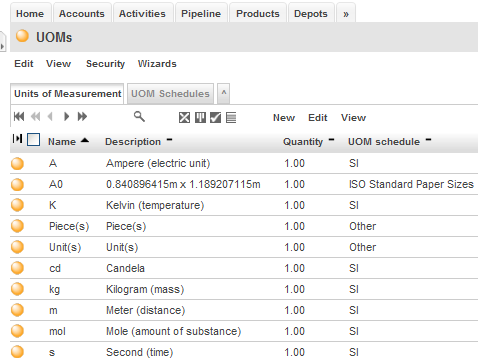Collapse tab panel with caret button
Image resolution: width=478 pixels, height=362 pixels.
(224, 93)
